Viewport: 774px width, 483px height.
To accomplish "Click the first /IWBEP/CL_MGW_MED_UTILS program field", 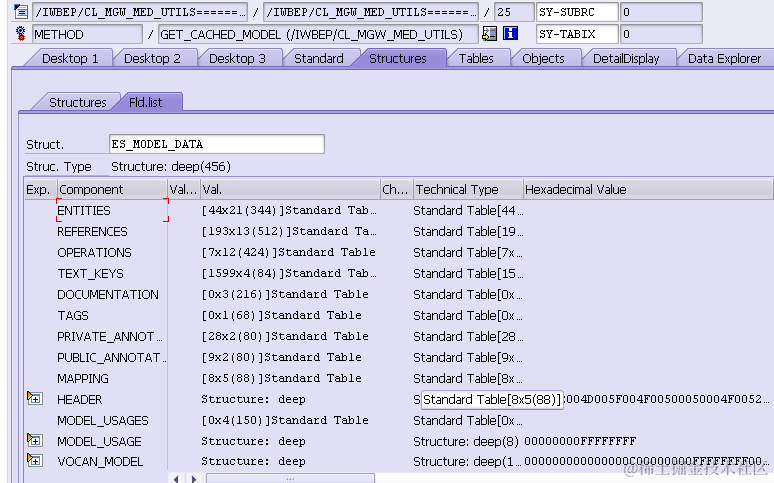I will tap(140, 12).
